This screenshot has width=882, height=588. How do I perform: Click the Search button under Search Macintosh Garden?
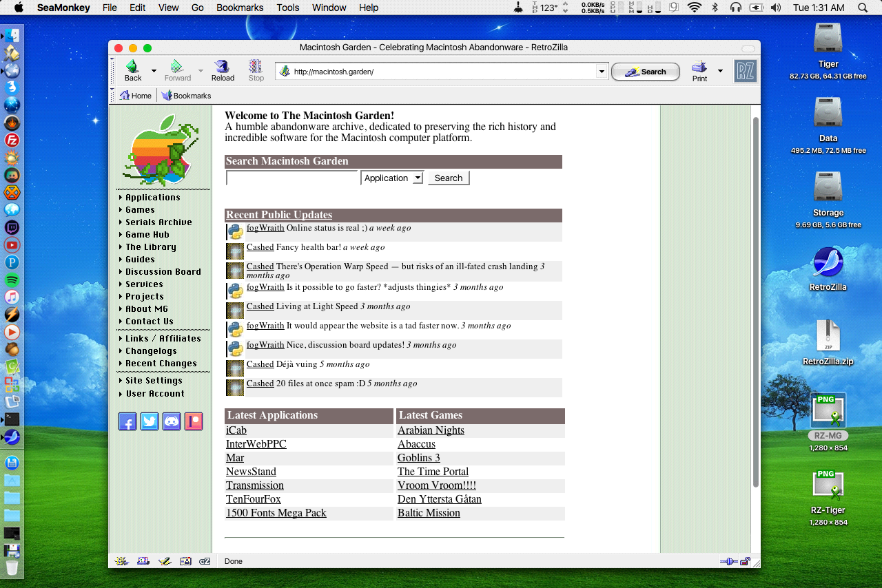coord(449,178)
